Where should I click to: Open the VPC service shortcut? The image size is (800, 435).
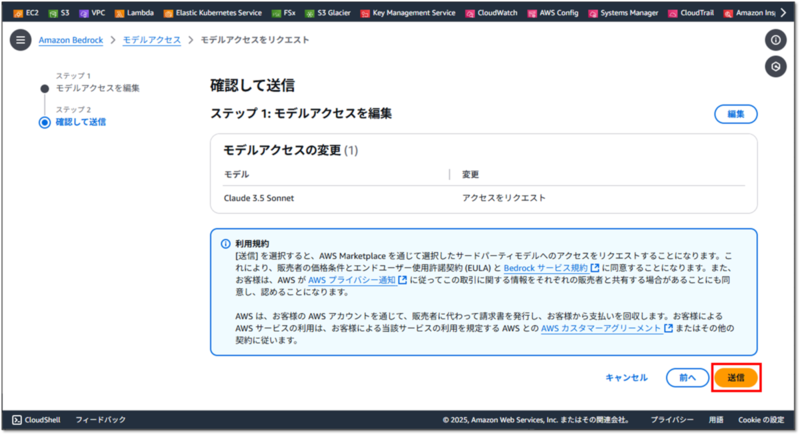tap(92, 13)
